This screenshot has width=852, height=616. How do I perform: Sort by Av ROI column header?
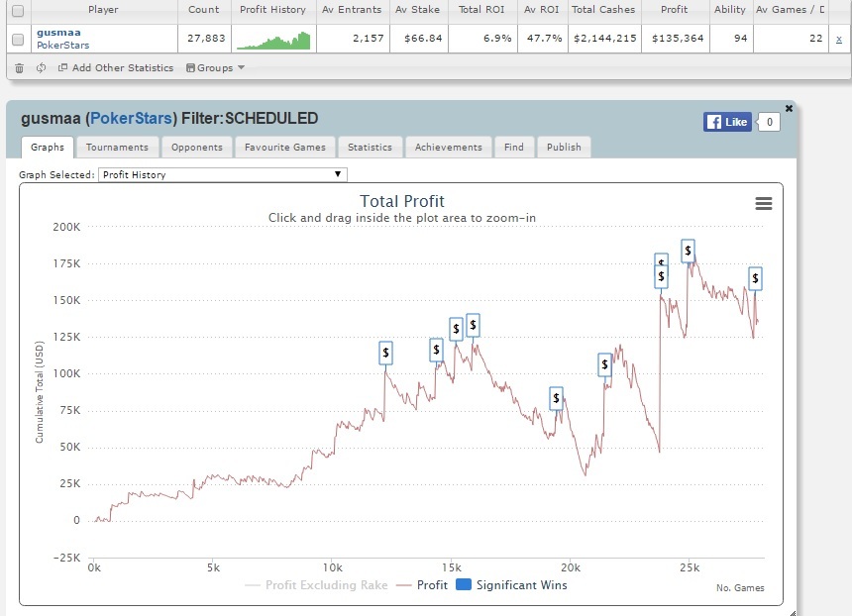541,10
